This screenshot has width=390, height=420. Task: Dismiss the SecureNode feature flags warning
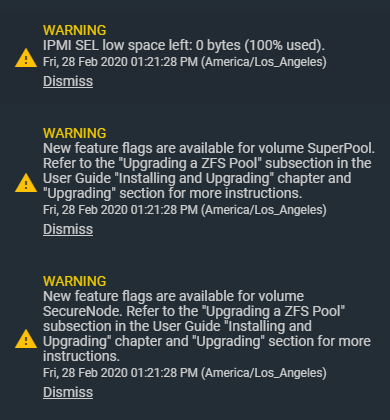[x=68, y=392]
